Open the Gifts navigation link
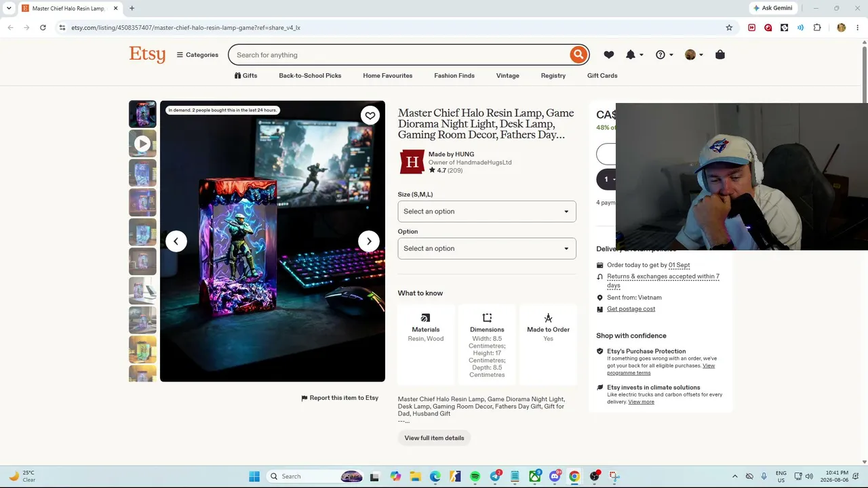868x488 pixels. pos(245,76)
